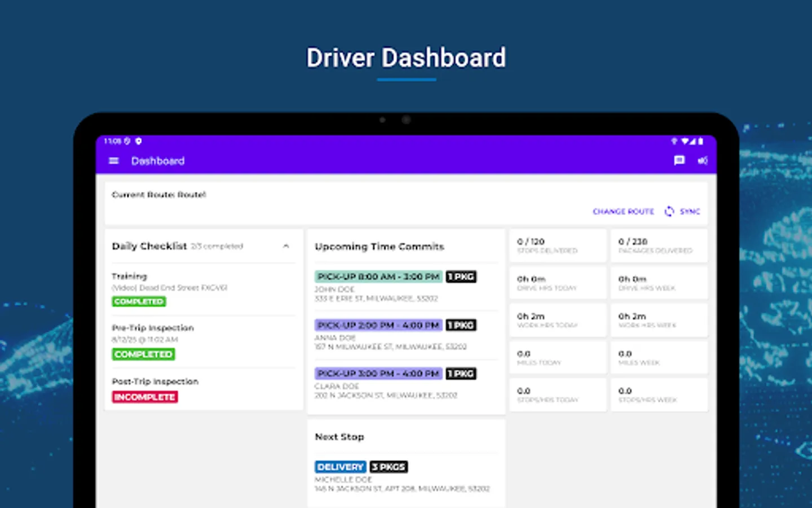Open the 0 / 238 packages delivered card
This screenshot has height=508, width=812.
[x=659, y=246]
